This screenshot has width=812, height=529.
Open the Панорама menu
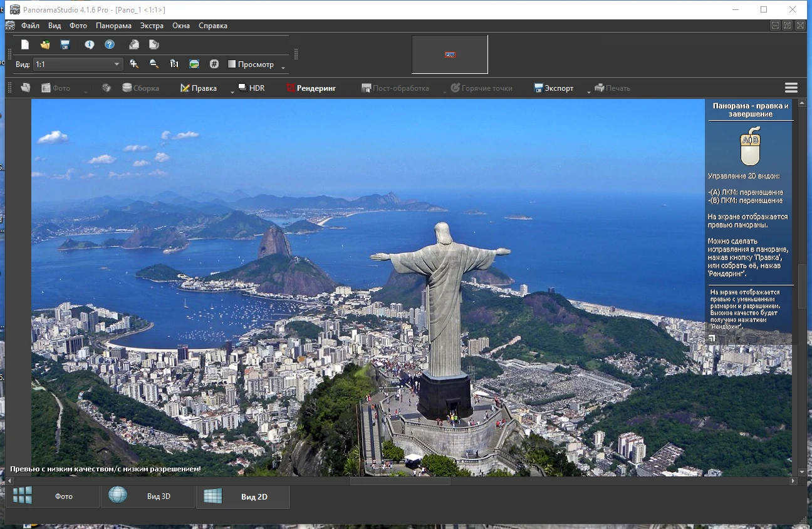113,26
